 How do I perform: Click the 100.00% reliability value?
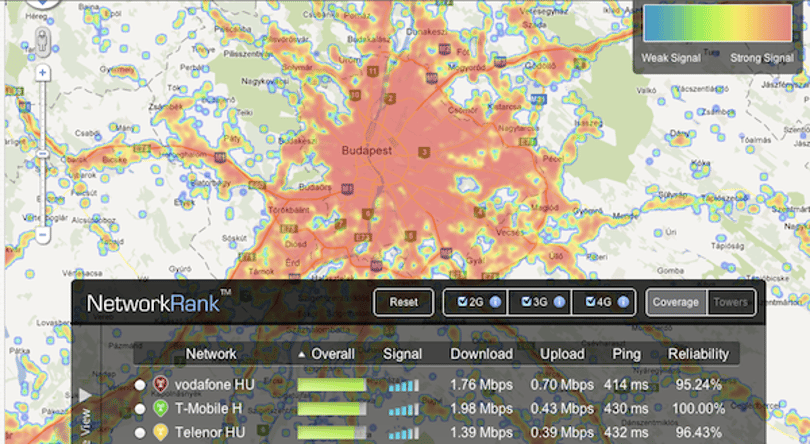pos(698,409)
